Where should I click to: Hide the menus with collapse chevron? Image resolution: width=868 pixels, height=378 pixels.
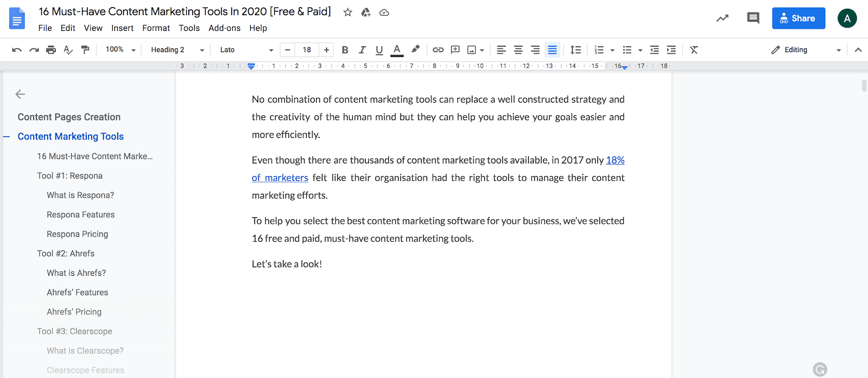(x=858, y=50)
